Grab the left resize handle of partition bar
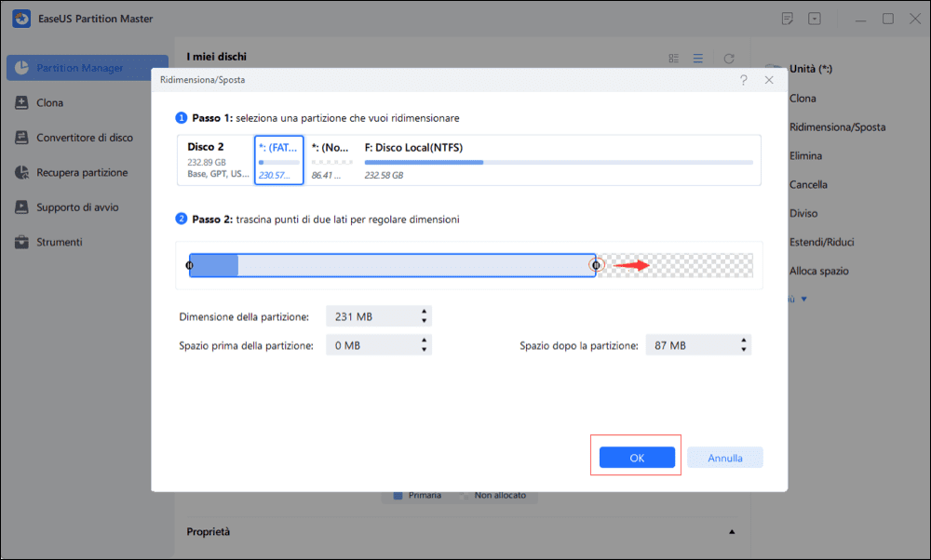This screenshot has width=931, height=560. tap(189, 265)
